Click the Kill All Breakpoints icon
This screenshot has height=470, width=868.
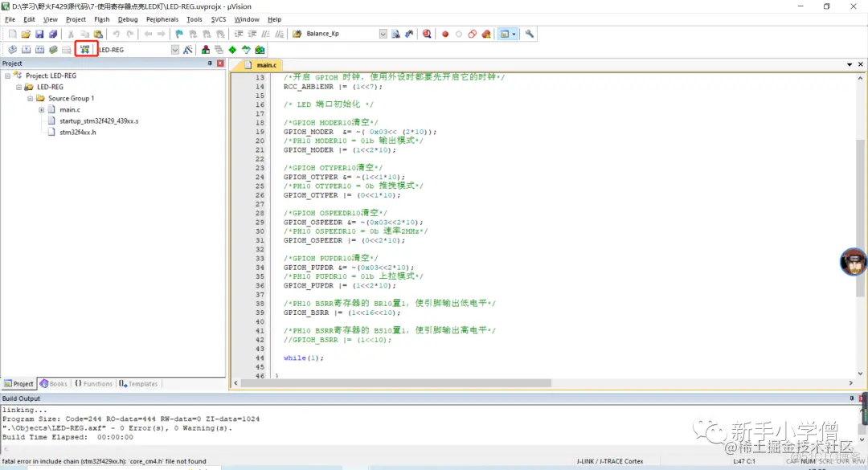[486, 34]
